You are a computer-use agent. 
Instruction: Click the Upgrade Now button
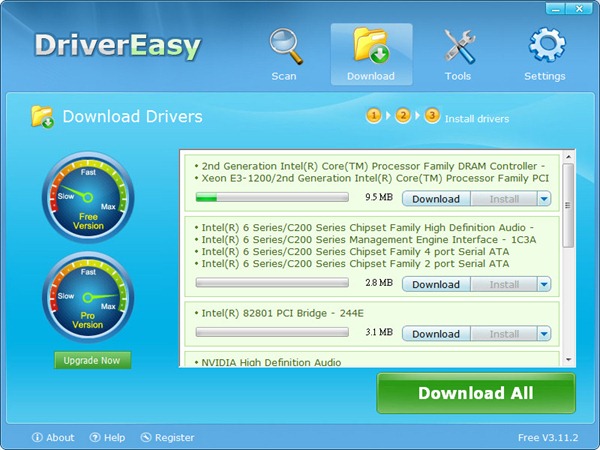tap(92, 360)
